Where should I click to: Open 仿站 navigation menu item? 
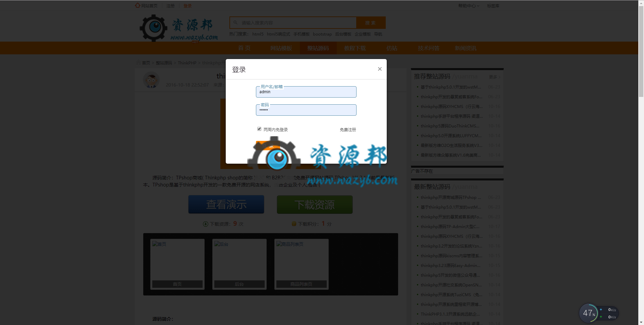392,48
